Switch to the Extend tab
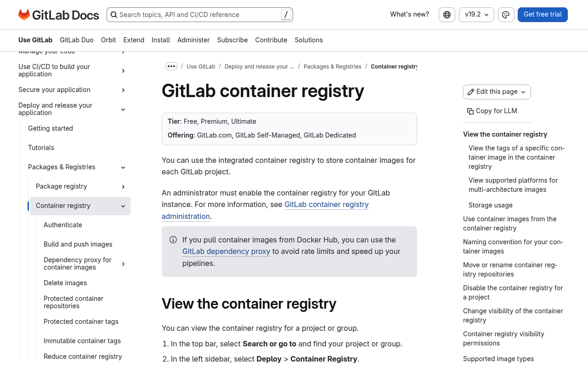 134,40
